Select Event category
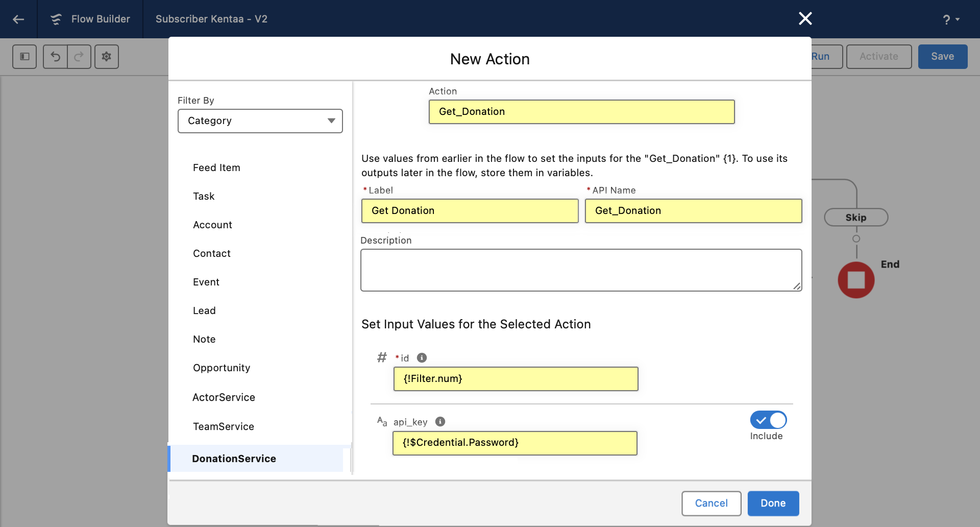This screenshot has height=527, width=980. coord(206,282)
